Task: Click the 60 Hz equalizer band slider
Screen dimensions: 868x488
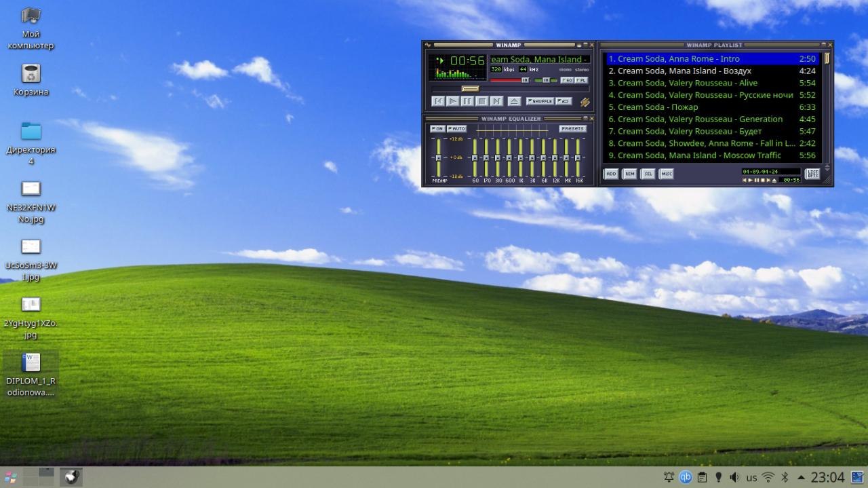Action: click(475, 157)
